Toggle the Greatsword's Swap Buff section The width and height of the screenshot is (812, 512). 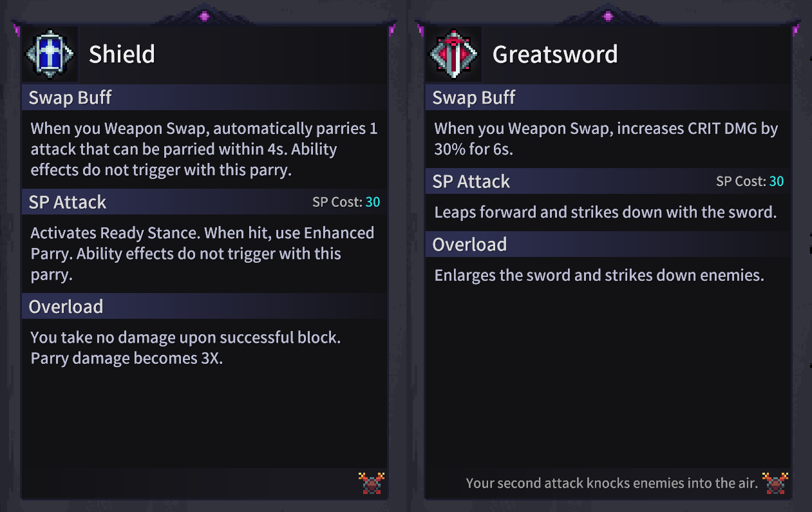click(x=474, y=97)
